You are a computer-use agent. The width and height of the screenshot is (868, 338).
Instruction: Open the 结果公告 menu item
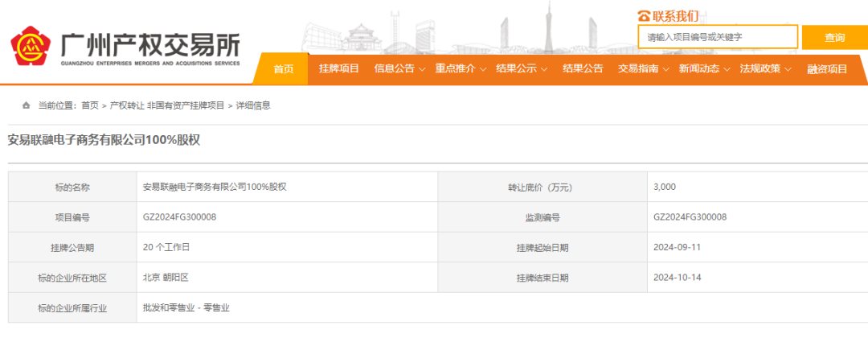click(x=583, y=68)
